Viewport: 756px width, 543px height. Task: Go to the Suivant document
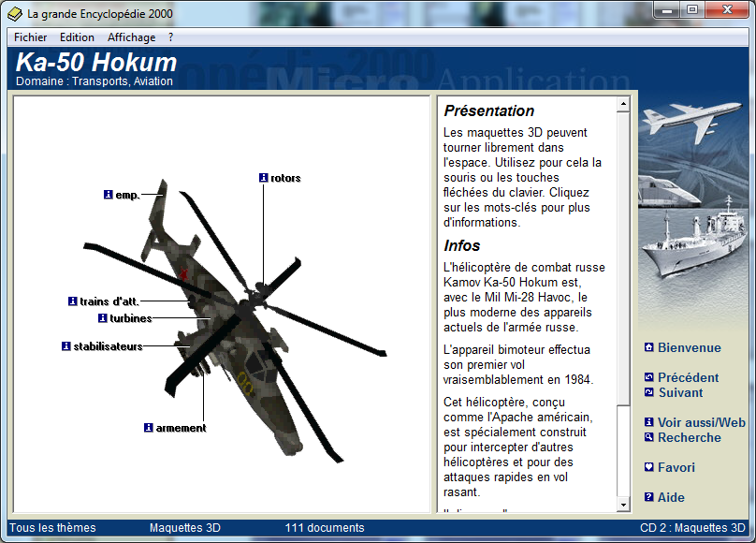[x=681, y=392]
